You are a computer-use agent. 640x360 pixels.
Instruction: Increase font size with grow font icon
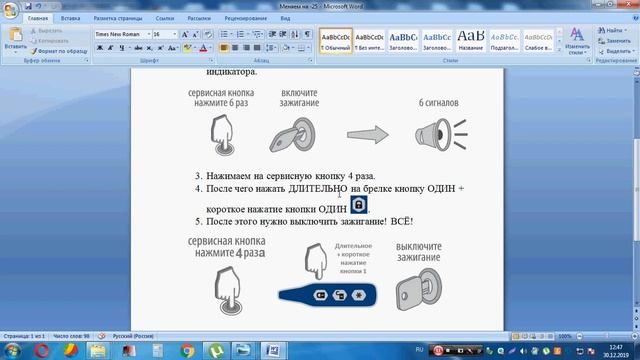click(185, 34)
